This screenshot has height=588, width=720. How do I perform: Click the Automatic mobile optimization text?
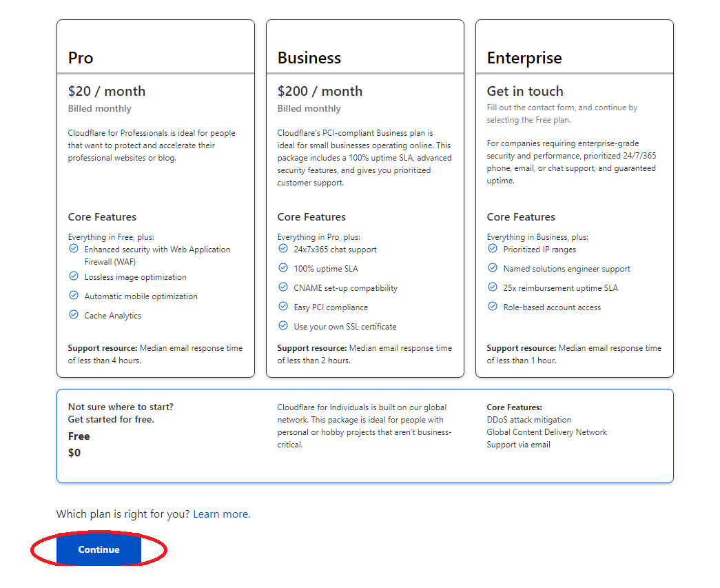[x=141, y=296]
